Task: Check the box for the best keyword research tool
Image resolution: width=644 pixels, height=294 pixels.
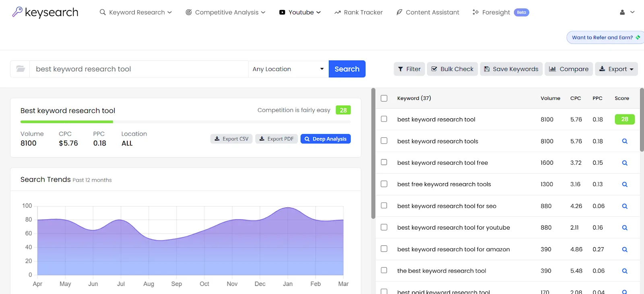Action: click(x=384, y=270)
